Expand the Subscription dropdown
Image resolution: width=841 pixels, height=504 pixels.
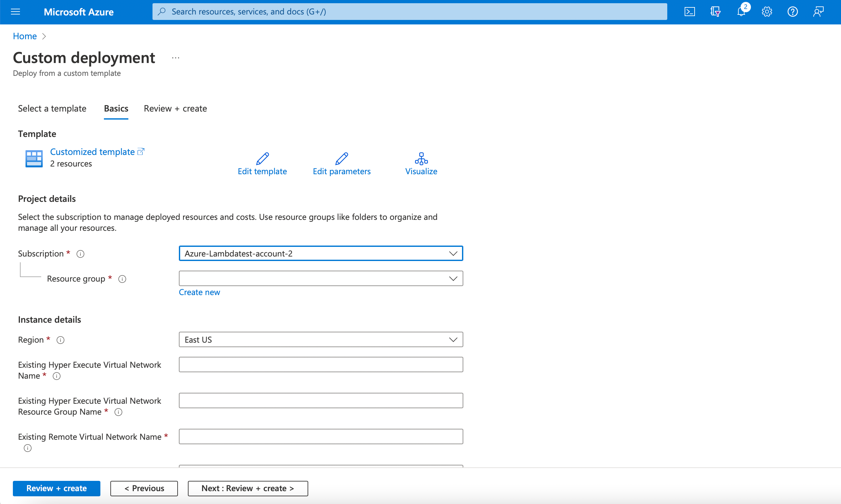tap(453, 253)
